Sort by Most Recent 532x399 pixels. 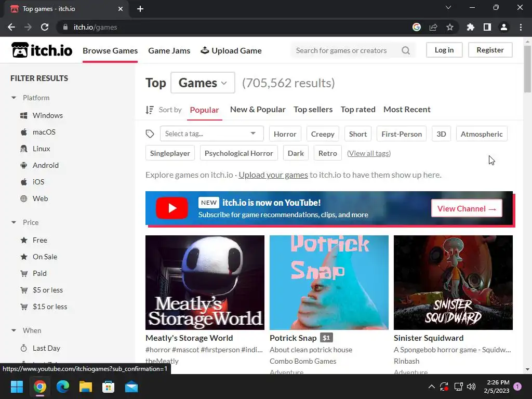tap(407, 110)
